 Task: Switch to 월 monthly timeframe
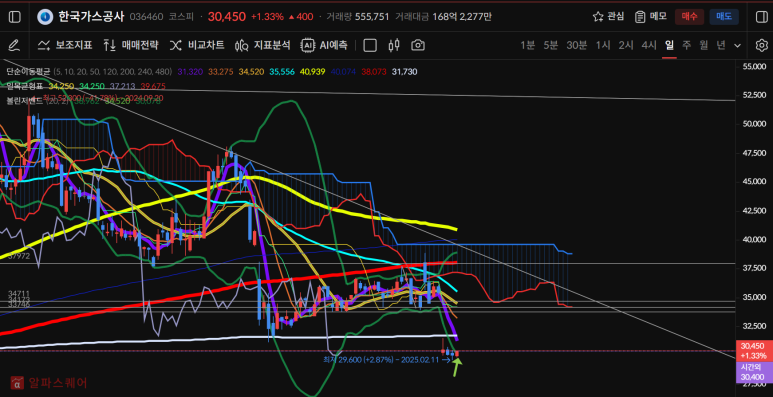703,46
